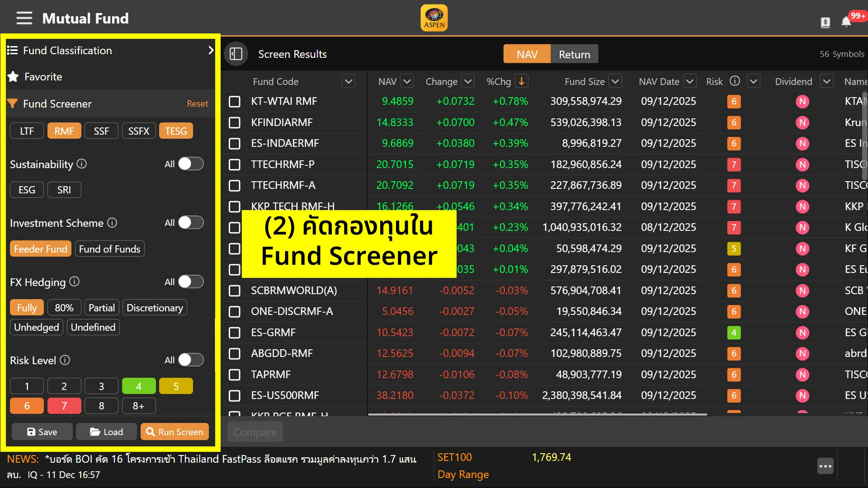Click the %Chg sort arrow icon
868x488 pixels.
click(521, 81)
